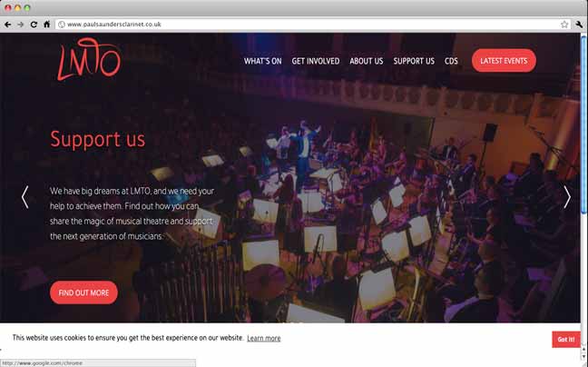The height and width of the screenshot is (367, 588).
Task: Open the Get Involved menu
Action: (x=316, y=61)
